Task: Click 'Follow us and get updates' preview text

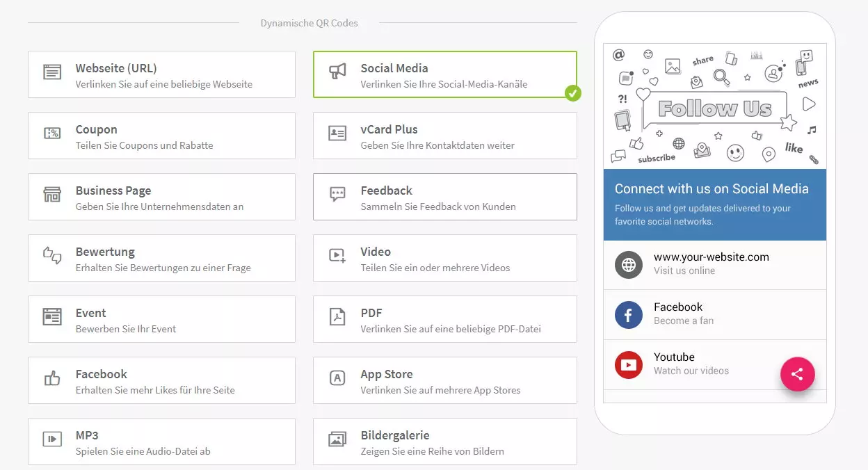Action: click(x=702, y=215)
